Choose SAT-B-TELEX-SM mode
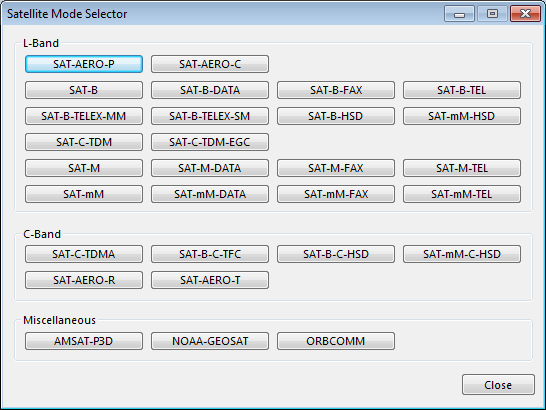Screen dimensions: 546x410 click(x=210, y=116)
